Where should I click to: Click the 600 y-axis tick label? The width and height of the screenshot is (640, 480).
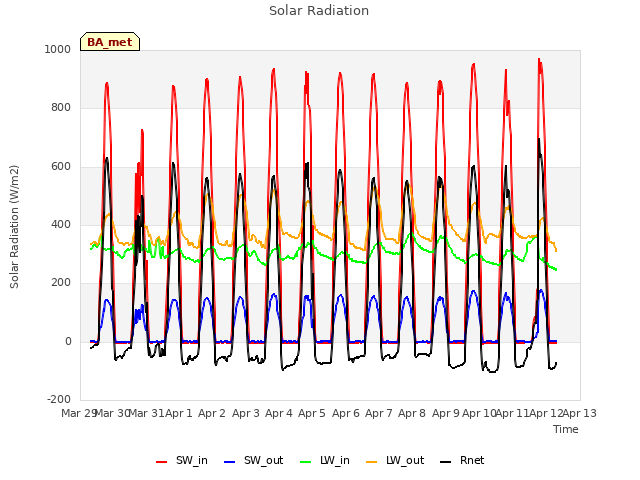click(61, 167)
